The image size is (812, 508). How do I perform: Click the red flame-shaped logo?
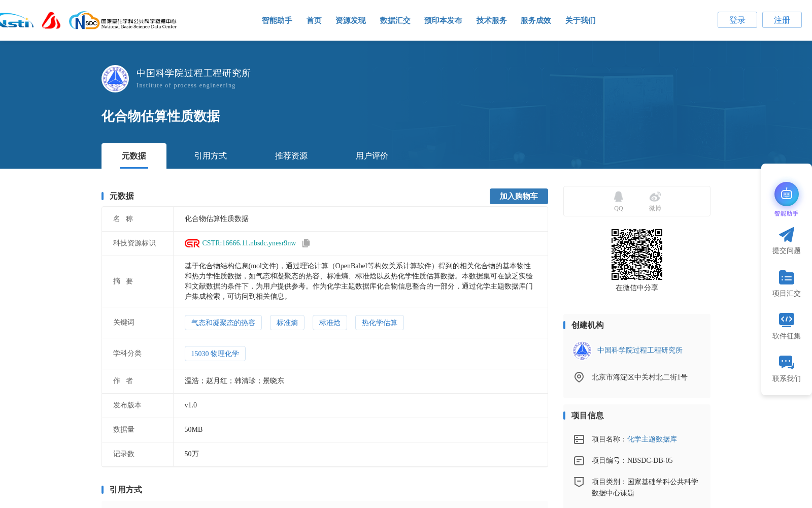[51, 20]
